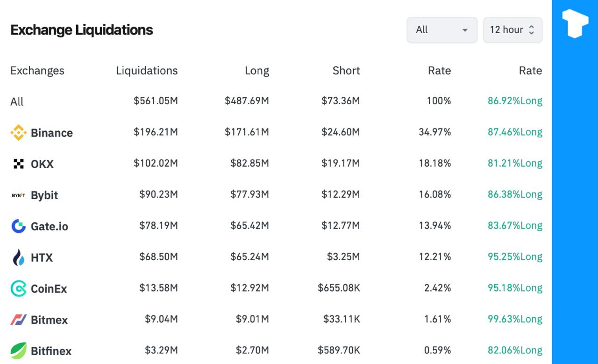Screen dimensions: 598x364
Task: Open the Bybit exchange name link
Action: [x=44, y=195]
